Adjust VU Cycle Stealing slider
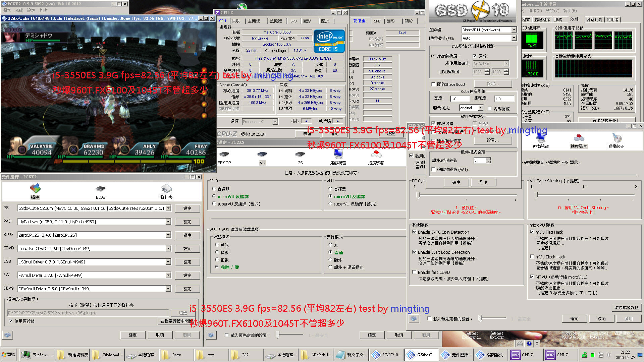 pos(536,195)
